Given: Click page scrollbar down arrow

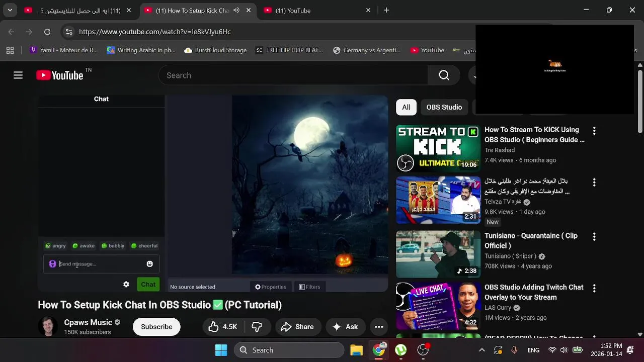Looking at the screenshot, I should point(640,334).
